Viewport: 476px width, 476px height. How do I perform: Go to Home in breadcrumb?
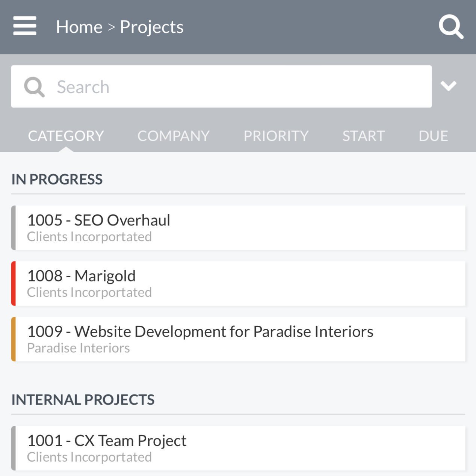click(x=79, y=27)
